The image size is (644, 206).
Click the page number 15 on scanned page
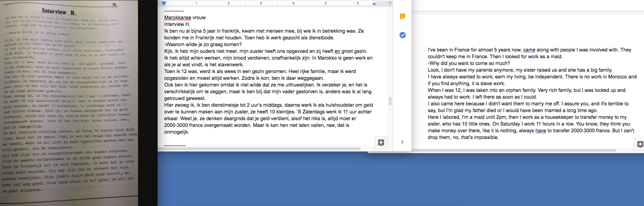tap(114, 4)
